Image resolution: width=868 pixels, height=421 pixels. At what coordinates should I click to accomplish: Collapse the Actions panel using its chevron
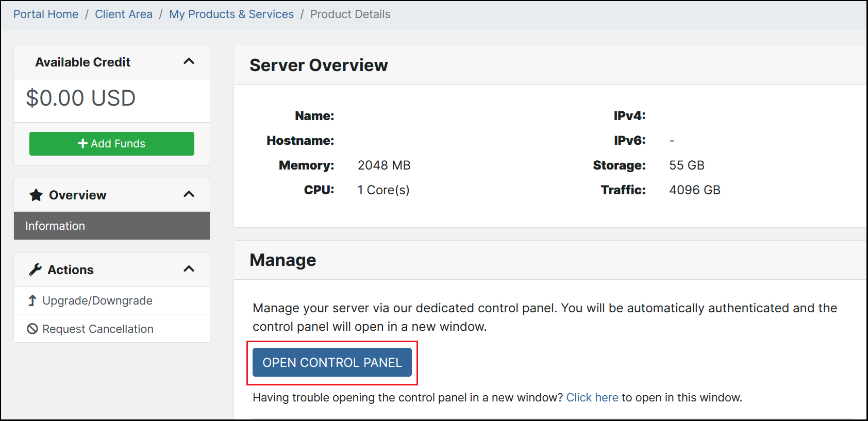[x=189, y=270]
